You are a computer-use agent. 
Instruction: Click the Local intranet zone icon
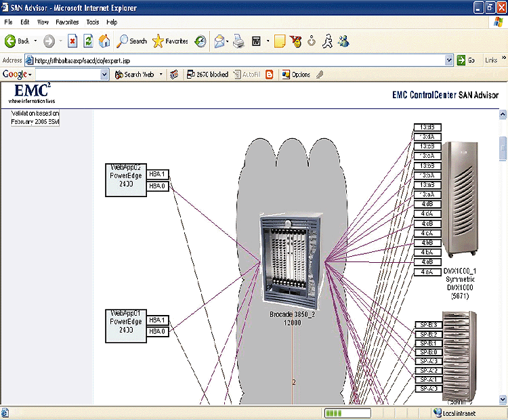438,413
